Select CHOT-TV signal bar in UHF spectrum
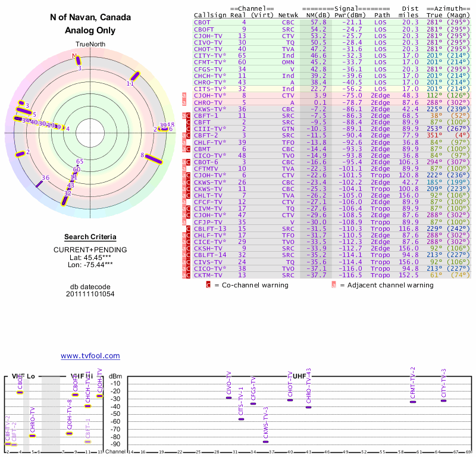The image size is (476, 457). pyautogui.click(x=290, y=400)
